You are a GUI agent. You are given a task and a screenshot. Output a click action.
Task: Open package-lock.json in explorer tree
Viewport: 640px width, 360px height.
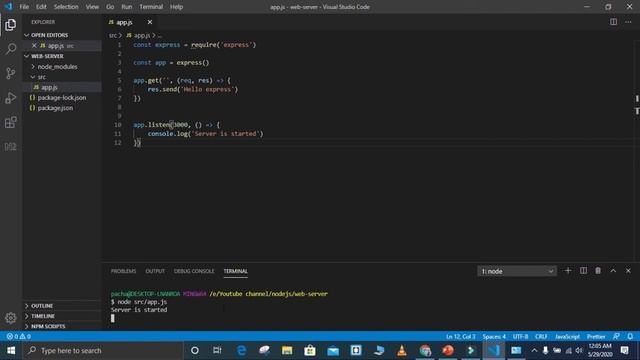coord(62,98)
